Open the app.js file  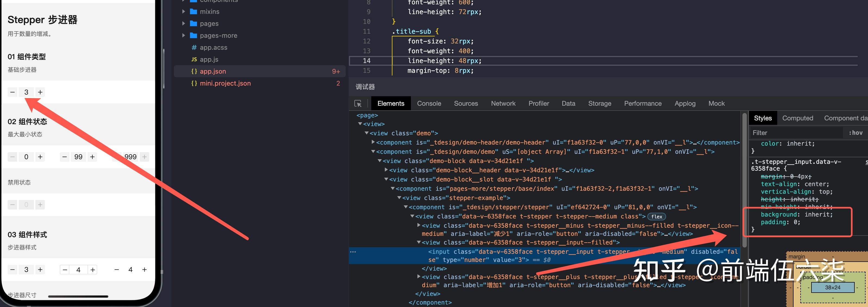[x=209, y=59]
